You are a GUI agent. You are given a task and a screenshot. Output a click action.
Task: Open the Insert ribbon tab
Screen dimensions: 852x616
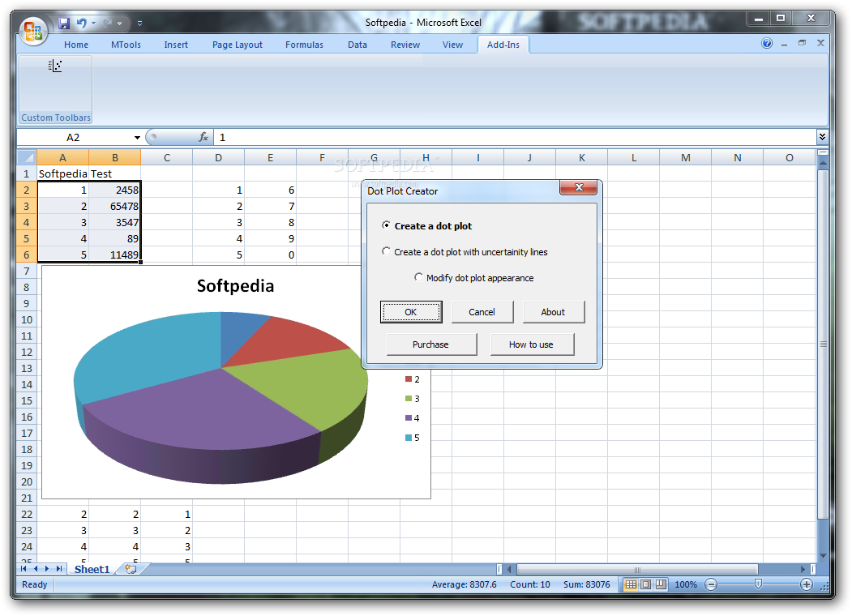(176, 45)
